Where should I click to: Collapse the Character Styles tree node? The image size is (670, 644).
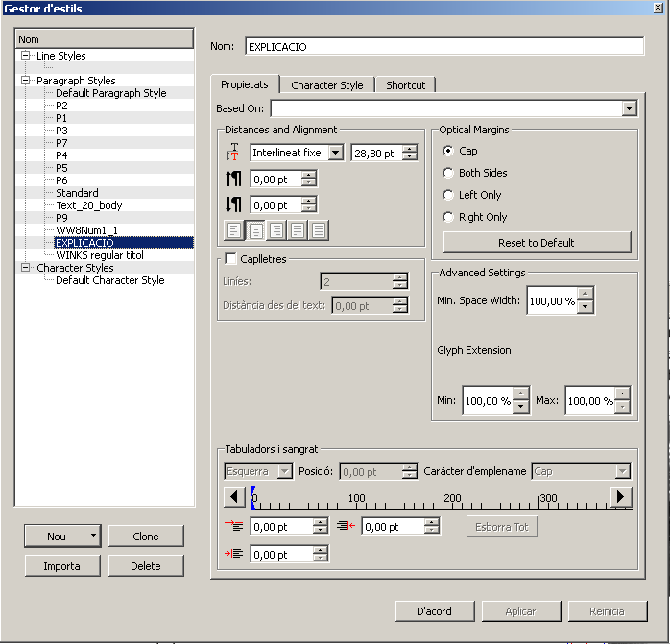(x=26, y=268)
